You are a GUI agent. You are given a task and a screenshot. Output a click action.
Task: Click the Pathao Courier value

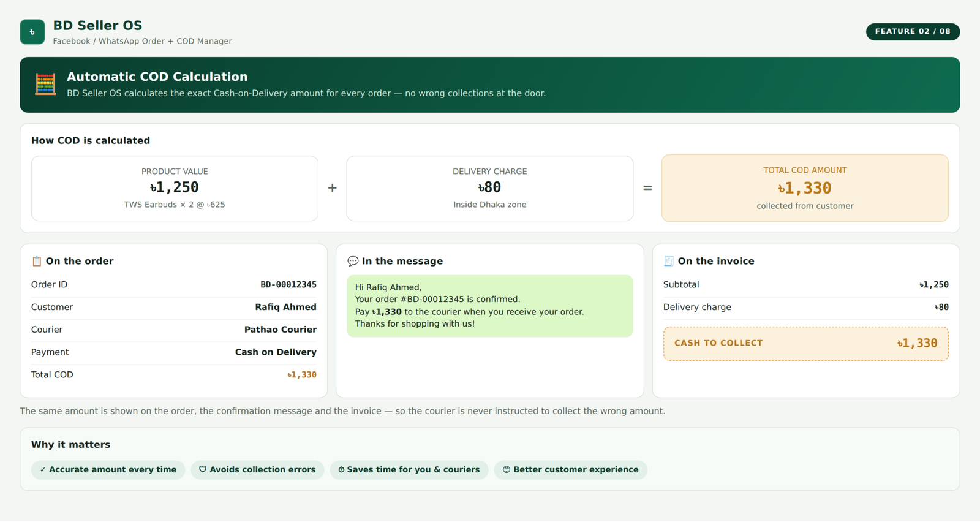(281, 330)
